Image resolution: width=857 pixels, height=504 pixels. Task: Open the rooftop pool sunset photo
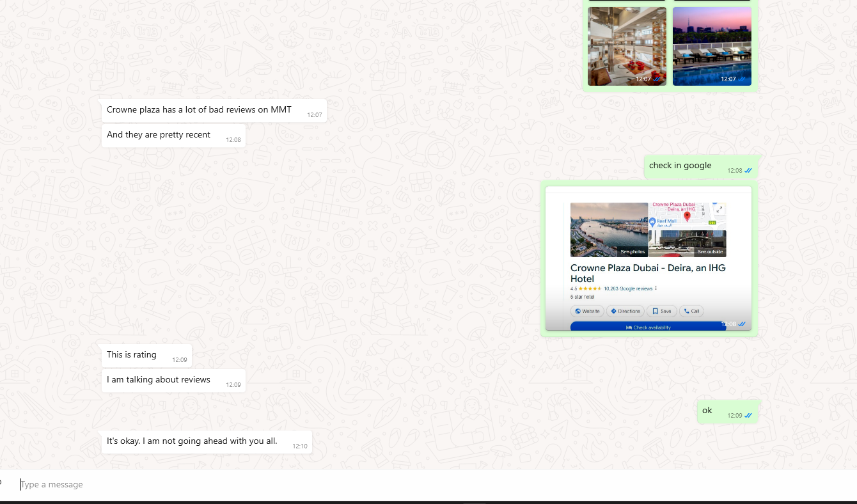(x=712, y=46)
